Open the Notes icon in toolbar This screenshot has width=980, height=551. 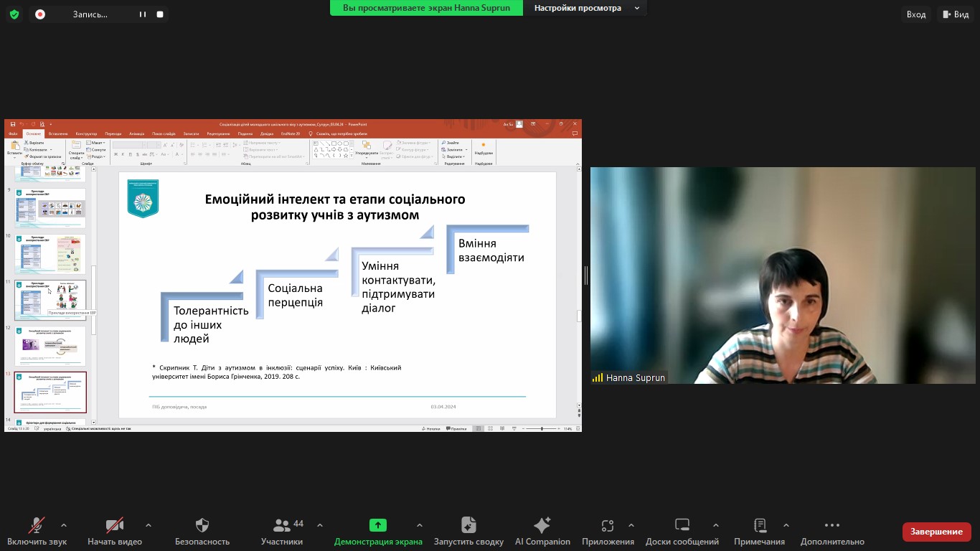pos(760,525)
